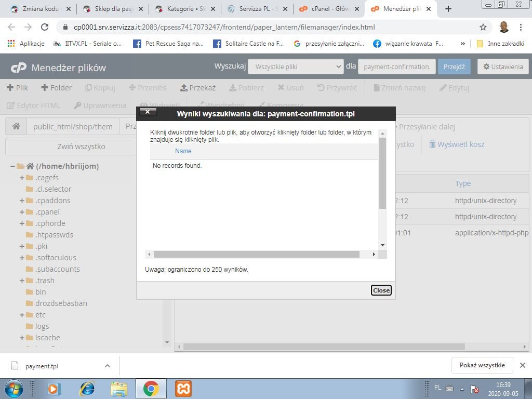The height and width of the screenshot is (399, 532).
Task: Click Uprawnienia permissions key item
Action: pyautogui.click(x=100, y=105)
